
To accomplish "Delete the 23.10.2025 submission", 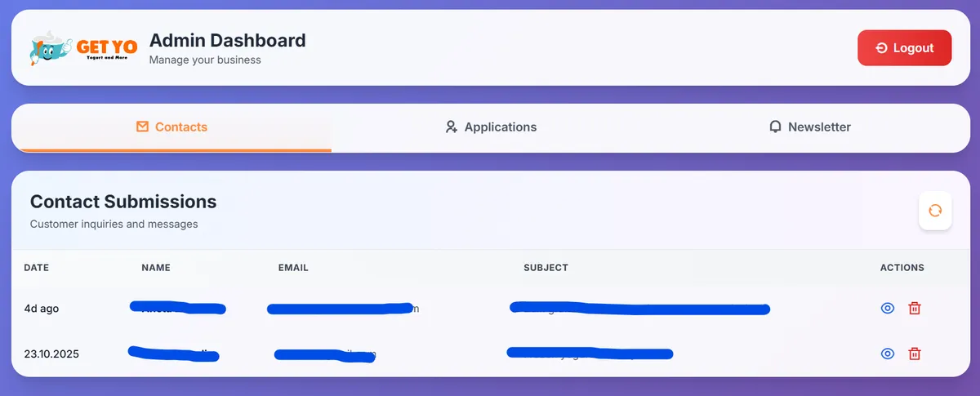I will point(915,354).
